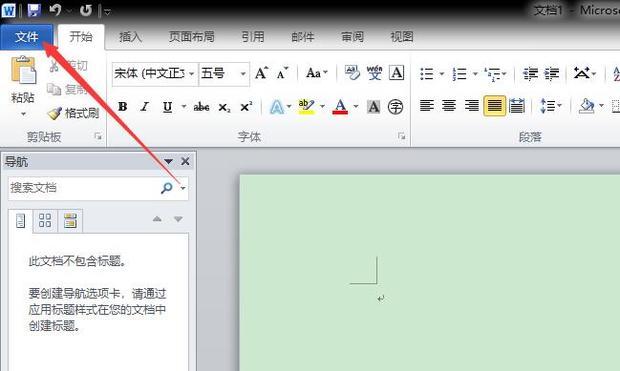Image resolution: width=620 pixels, height=371 pixels.
Task: Switch to the 页面布局 tab
Action: [192, 37]
